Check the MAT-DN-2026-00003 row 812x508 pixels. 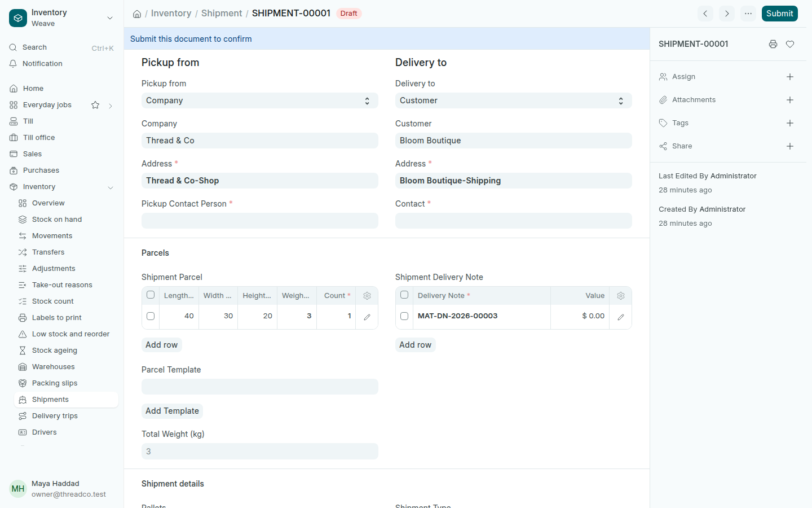pyautogui.click(x=404, y=316)
